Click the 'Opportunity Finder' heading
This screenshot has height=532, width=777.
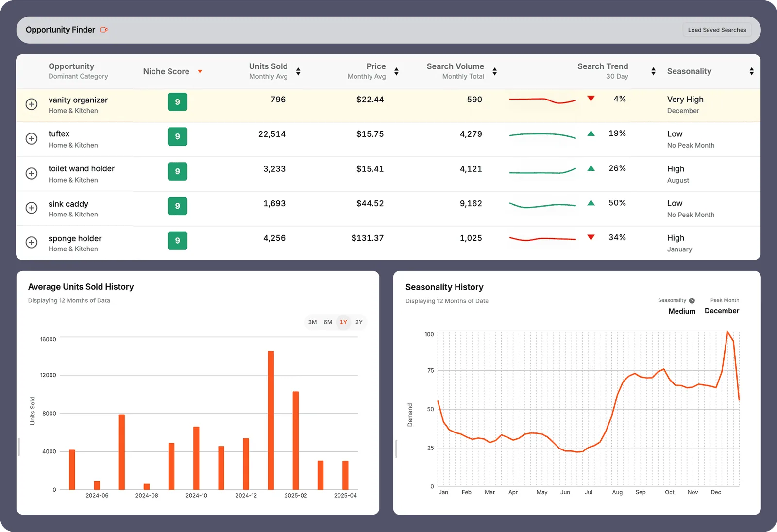[x=60, y=30]
